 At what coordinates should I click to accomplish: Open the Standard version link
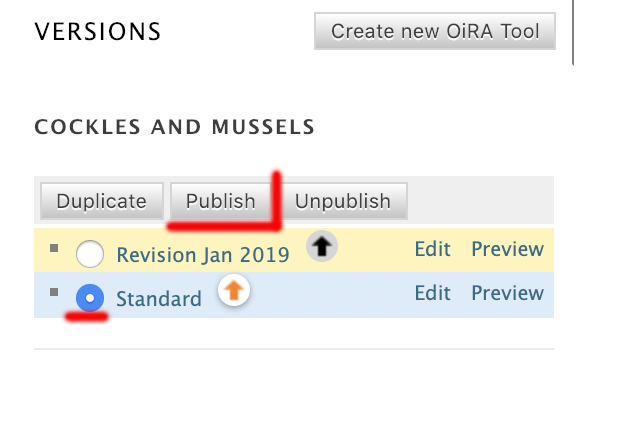[159, 298]
